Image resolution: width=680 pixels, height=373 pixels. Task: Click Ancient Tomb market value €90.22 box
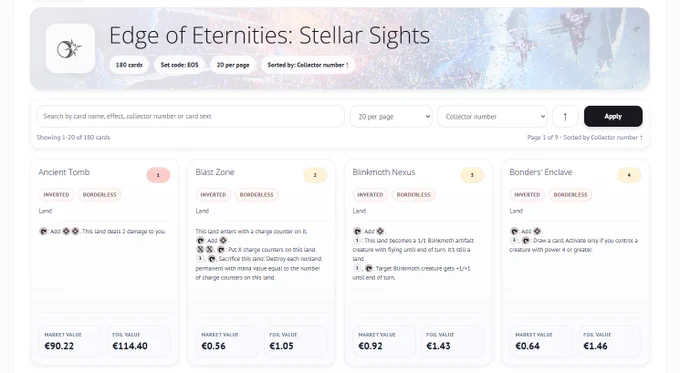click(x=70, y=341)
